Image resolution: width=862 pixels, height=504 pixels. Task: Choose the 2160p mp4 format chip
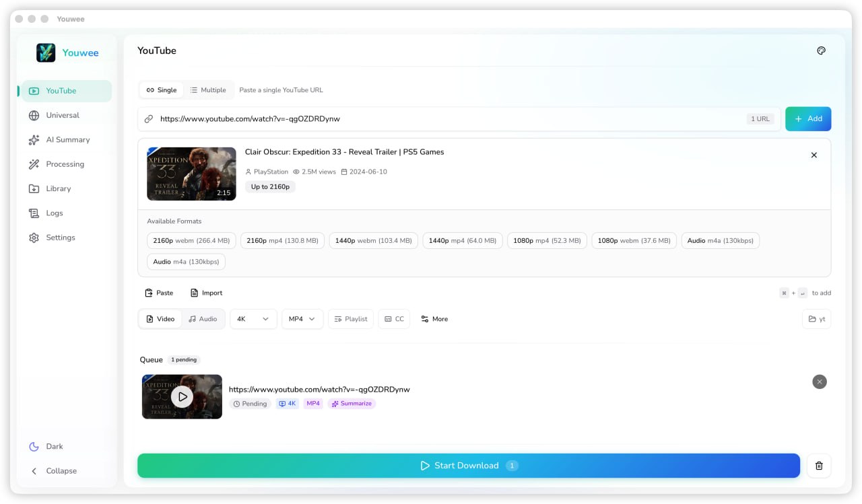click(282, 240)
